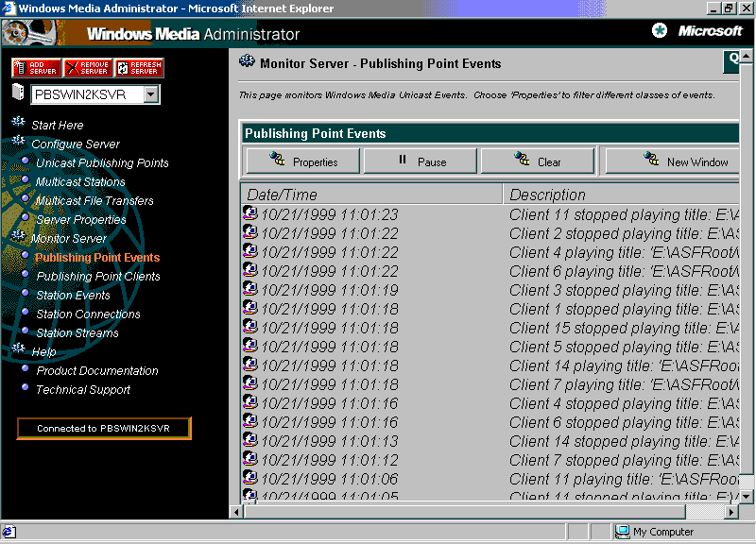Open the Help section
Image resolution: width=756 pixels, height=544 pixels.
click(x=43, y=351)
